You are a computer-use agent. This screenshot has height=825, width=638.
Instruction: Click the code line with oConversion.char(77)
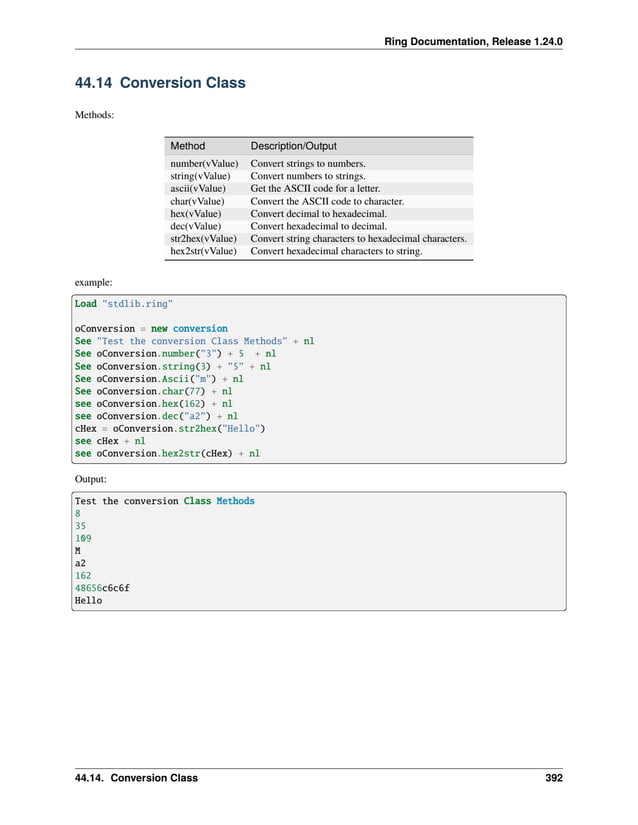point(154,391)
